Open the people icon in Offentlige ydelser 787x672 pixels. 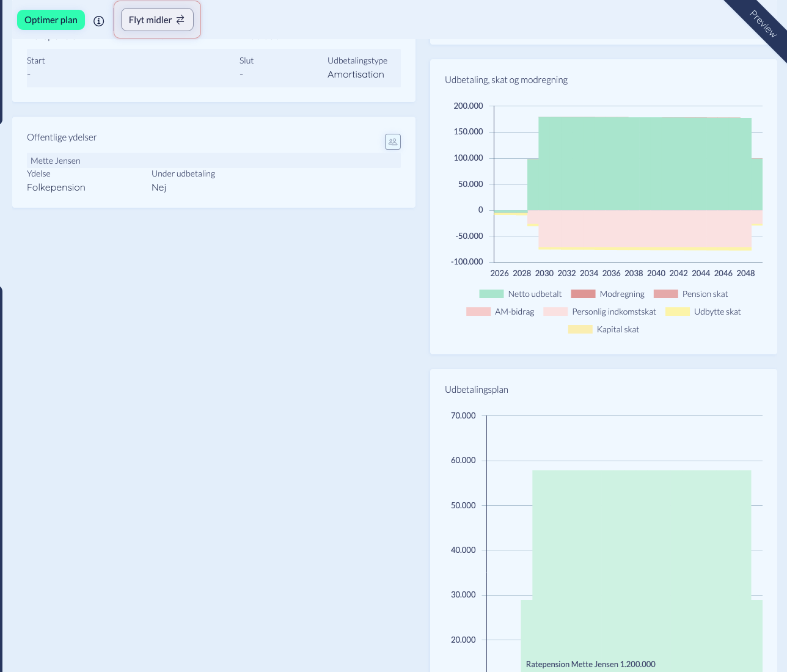point(393,142)
